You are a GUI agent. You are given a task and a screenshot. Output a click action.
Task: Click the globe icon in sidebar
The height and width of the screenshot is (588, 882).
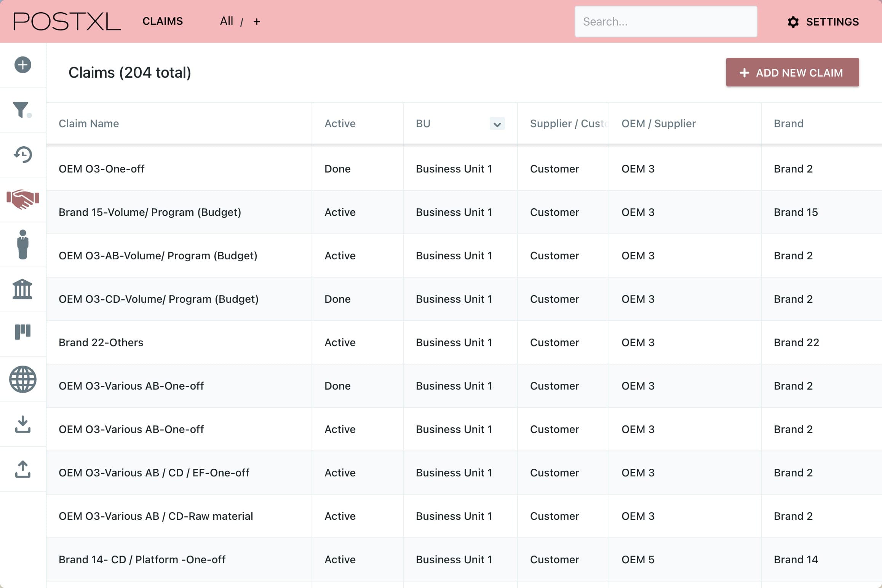click(23, 379)
